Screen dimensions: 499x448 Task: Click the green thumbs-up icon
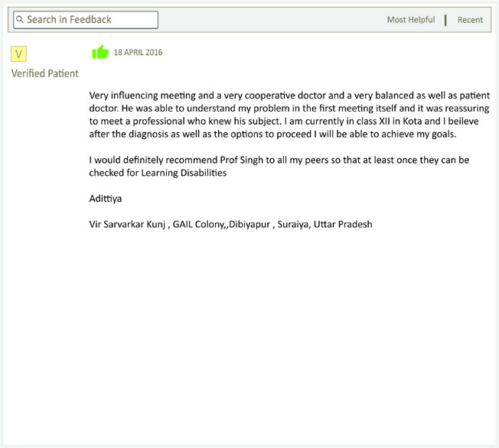coord(100,52)
